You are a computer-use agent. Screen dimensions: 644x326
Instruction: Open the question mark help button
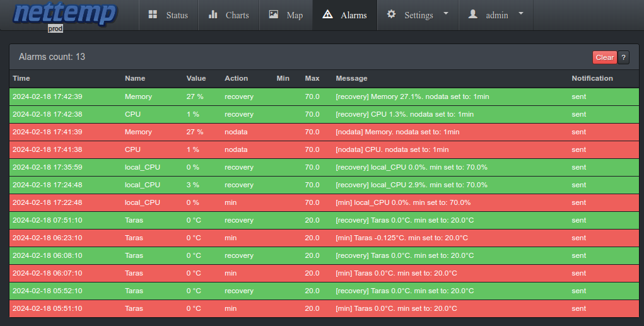click(x=623, y=57)
